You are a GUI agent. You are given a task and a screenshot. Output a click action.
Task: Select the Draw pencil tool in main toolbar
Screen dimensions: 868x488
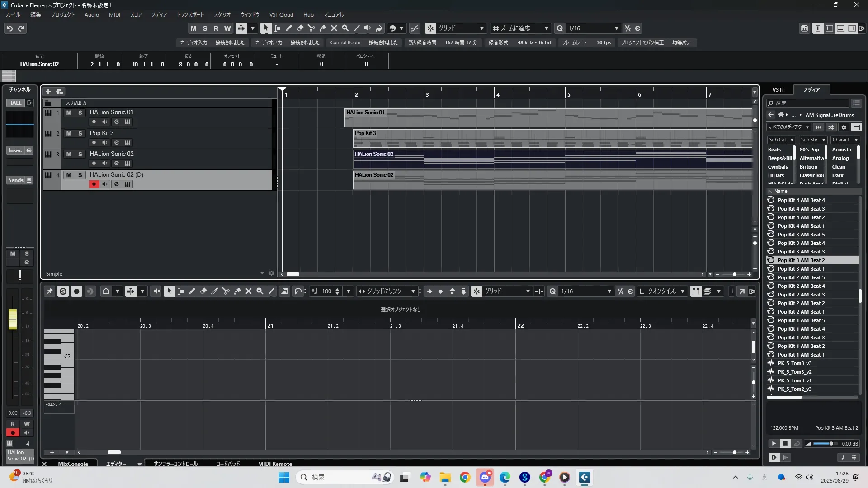288,28
